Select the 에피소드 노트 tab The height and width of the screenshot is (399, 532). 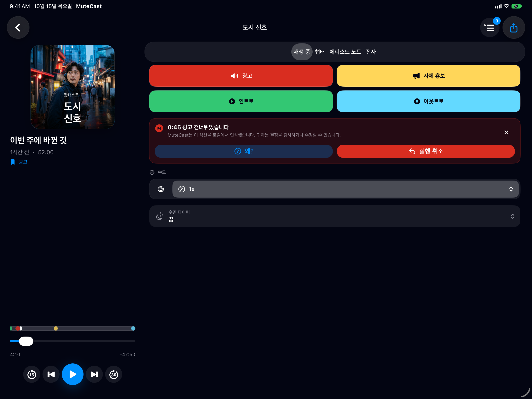(345, 52)
